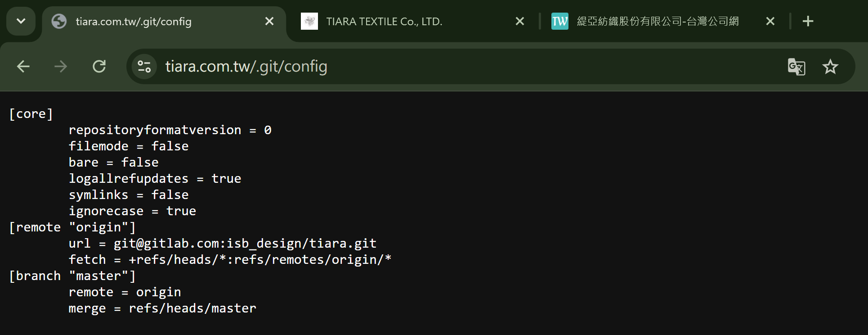The width and height of the screenshot is (868, 335).
Task: Click the 'repositoryformatversion = 0' line
Action: (x=170, y=130)
